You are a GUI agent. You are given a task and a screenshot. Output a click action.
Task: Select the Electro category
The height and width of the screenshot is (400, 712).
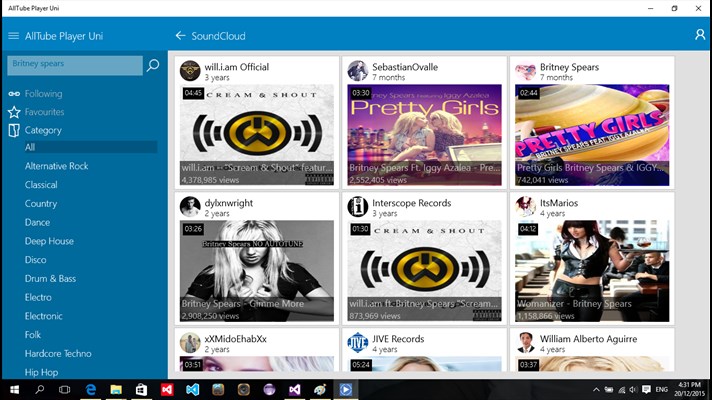point(38,297)
